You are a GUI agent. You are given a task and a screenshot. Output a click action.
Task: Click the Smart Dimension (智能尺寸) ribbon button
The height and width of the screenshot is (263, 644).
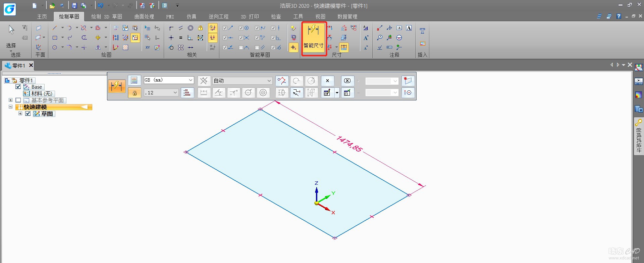click(314, 39)
